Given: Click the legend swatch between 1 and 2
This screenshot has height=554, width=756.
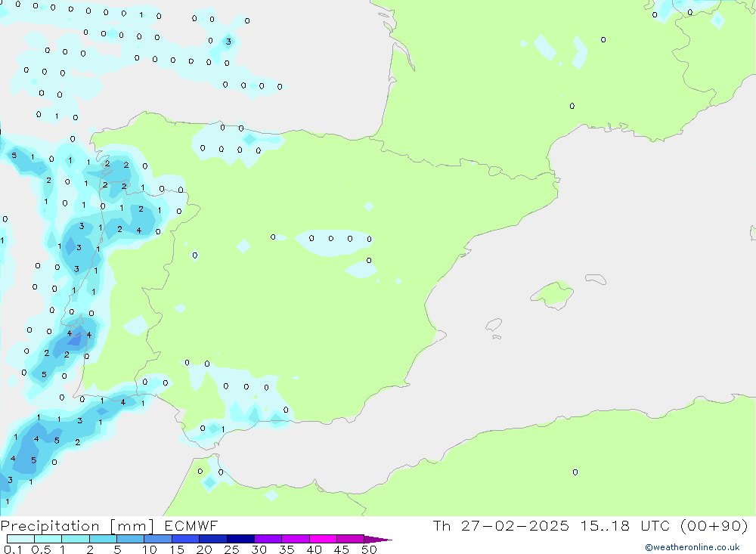Looking at the screenshot, I should 75,539.
